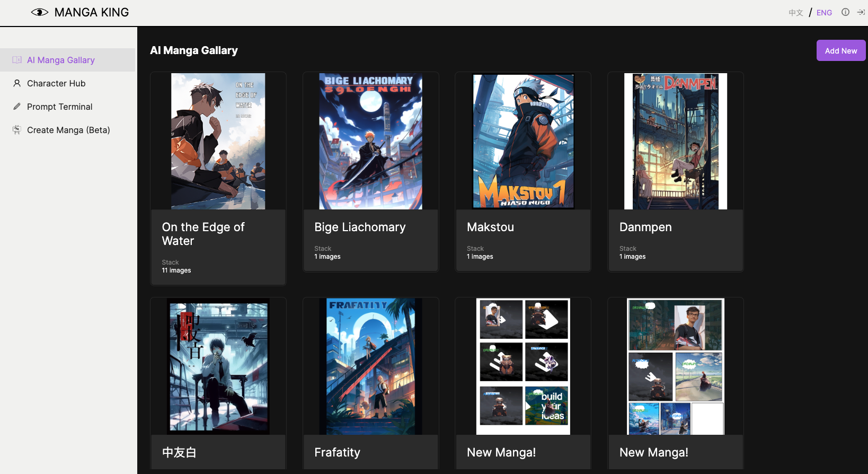Open Danmpen cover image
The height and width of the screenshot is (474, 868).
676,141
